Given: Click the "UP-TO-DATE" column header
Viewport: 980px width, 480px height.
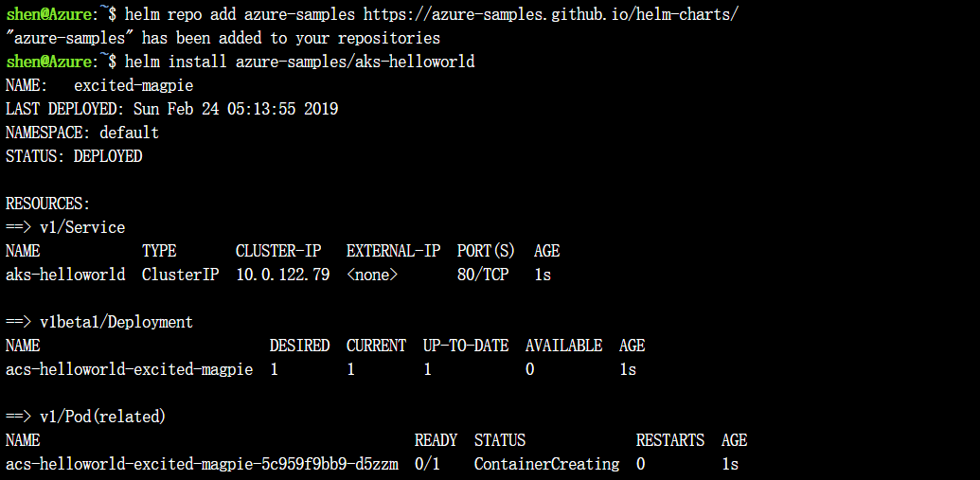Looking at the screenshot, I should (x=466, y=347).
